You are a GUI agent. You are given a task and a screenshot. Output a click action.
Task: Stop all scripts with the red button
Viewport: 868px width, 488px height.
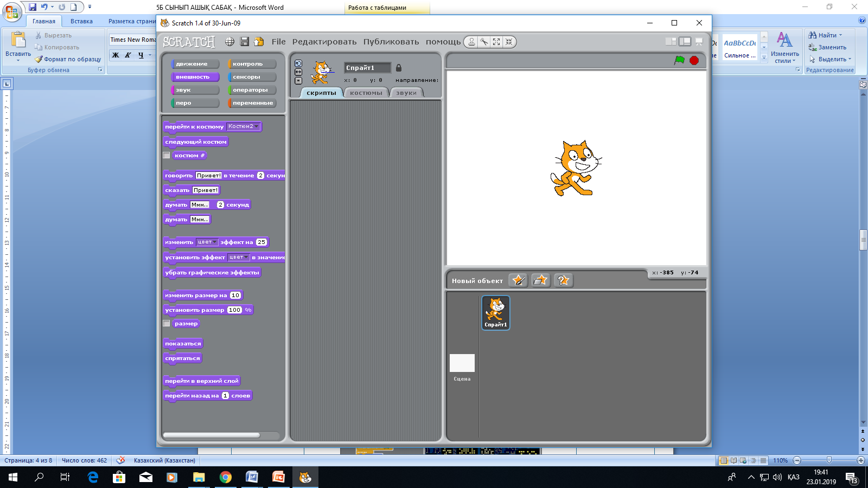694,60
